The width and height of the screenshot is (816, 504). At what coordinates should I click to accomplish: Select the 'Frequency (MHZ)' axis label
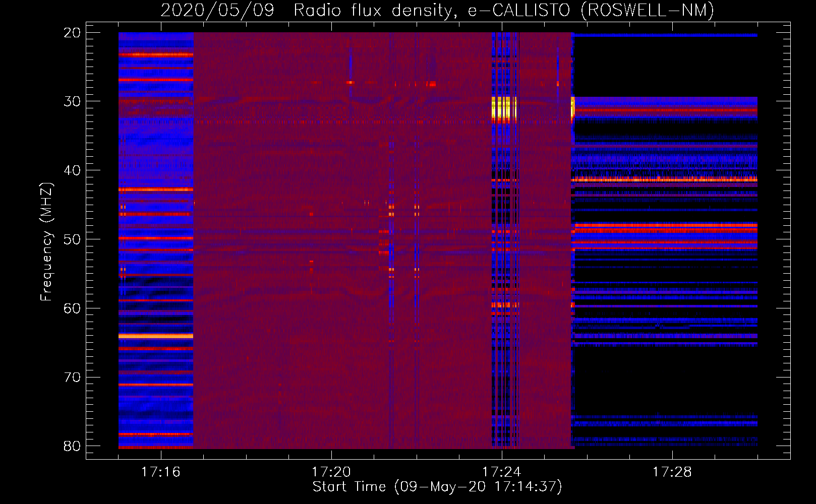click(46, 242)
